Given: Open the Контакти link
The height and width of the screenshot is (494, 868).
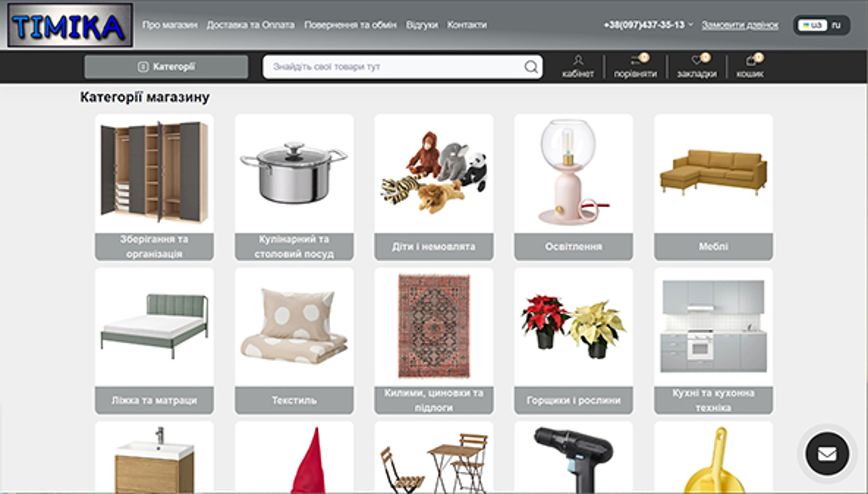Looking at the screenshot, I should point(467,25).
